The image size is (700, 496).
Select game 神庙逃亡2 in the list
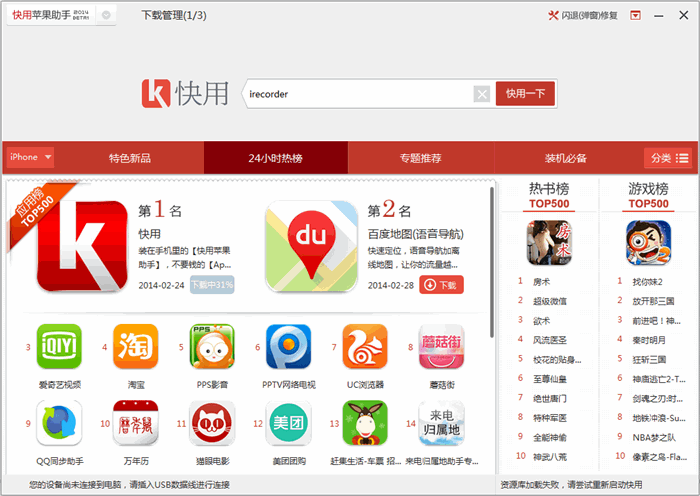pyautogui.click(x=658, y=379)
